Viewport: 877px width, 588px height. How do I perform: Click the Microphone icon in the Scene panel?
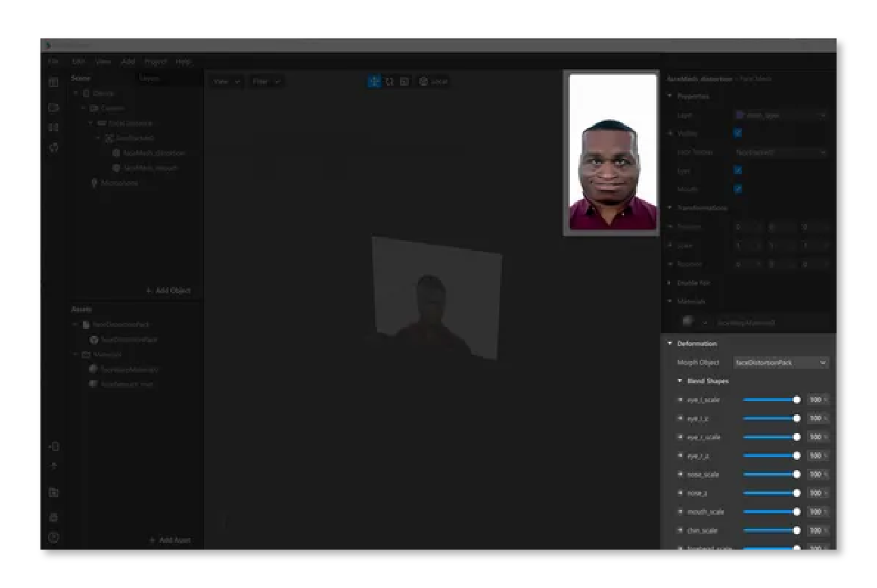pyautogui.click(x=94, y=183)
